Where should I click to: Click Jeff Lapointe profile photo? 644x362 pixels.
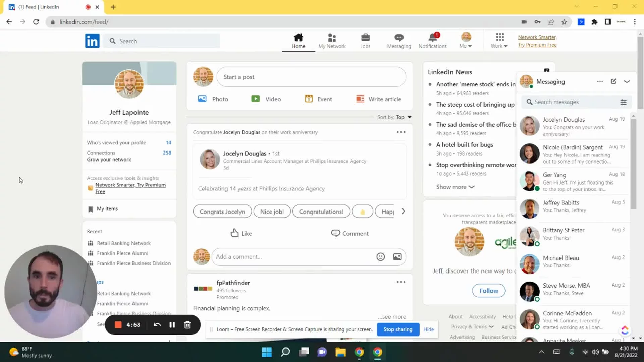(129, 84)
